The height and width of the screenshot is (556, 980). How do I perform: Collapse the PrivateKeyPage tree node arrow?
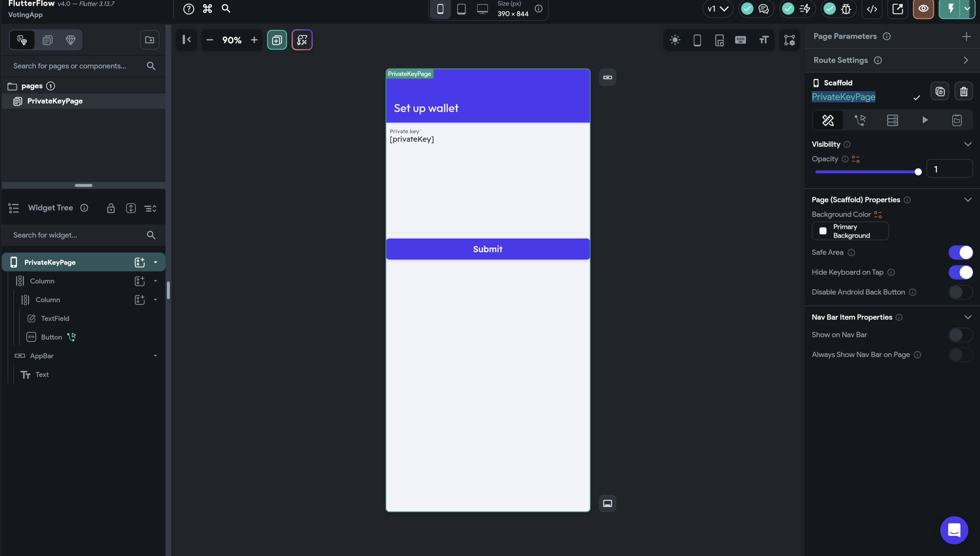[155, 262]
